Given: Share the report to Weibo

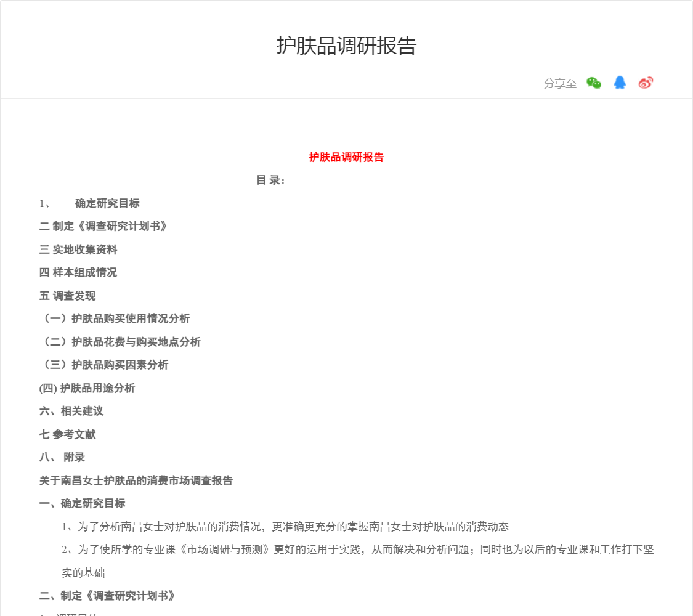Looking at the screenshot, I should pyautogui.click(x=646, y=83).
